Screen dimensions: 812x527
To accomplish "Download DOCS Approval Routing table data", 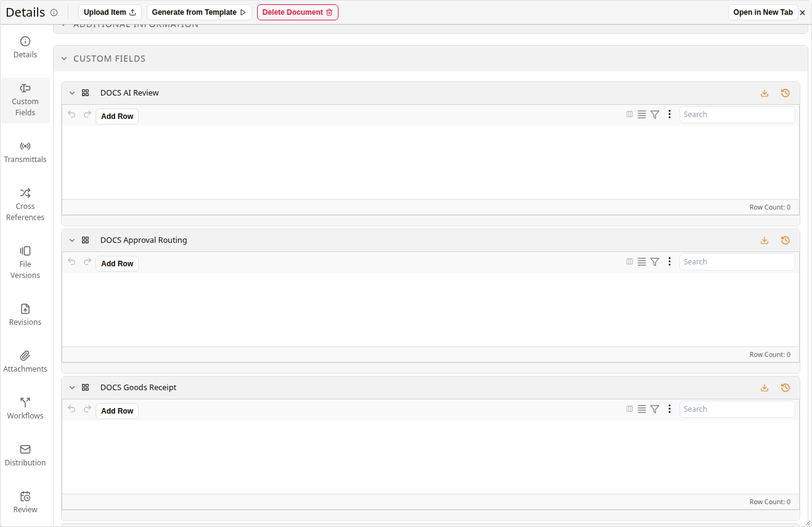I will [765, 240].
